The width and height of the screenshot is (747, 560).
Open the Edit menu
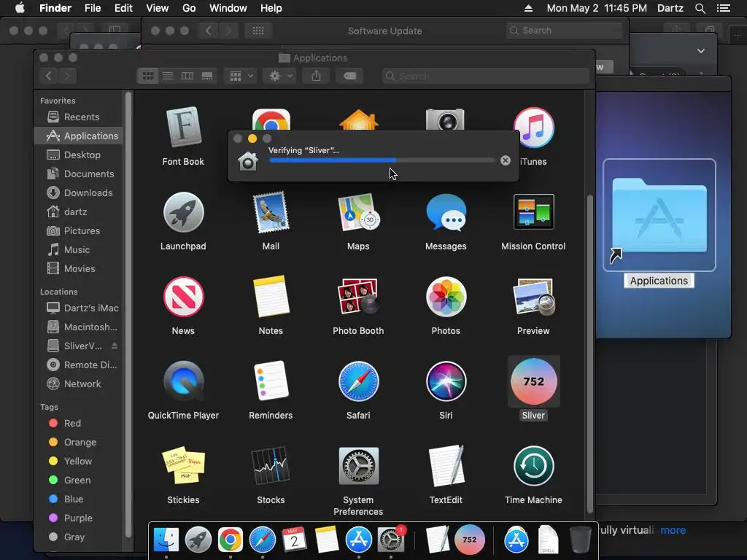123,8
